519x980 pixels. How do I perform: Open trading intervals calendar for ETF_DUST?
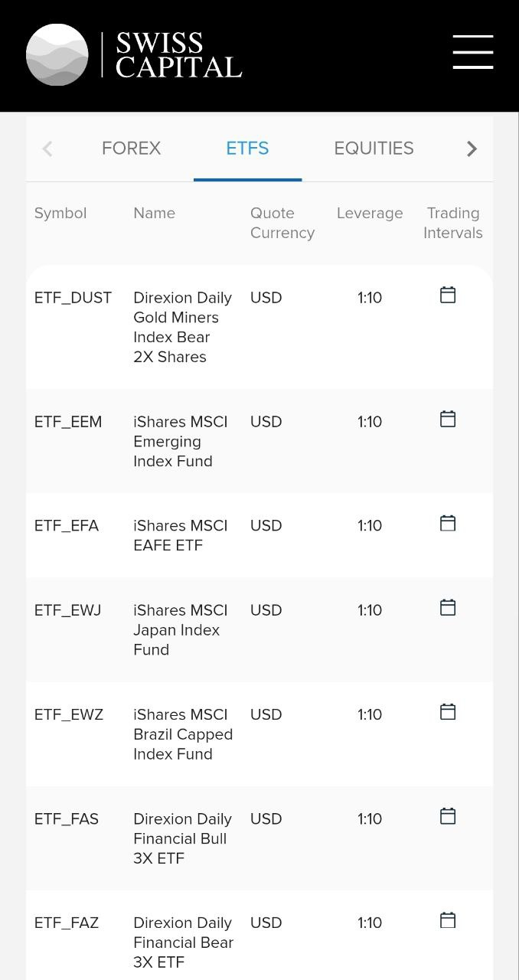448,295
